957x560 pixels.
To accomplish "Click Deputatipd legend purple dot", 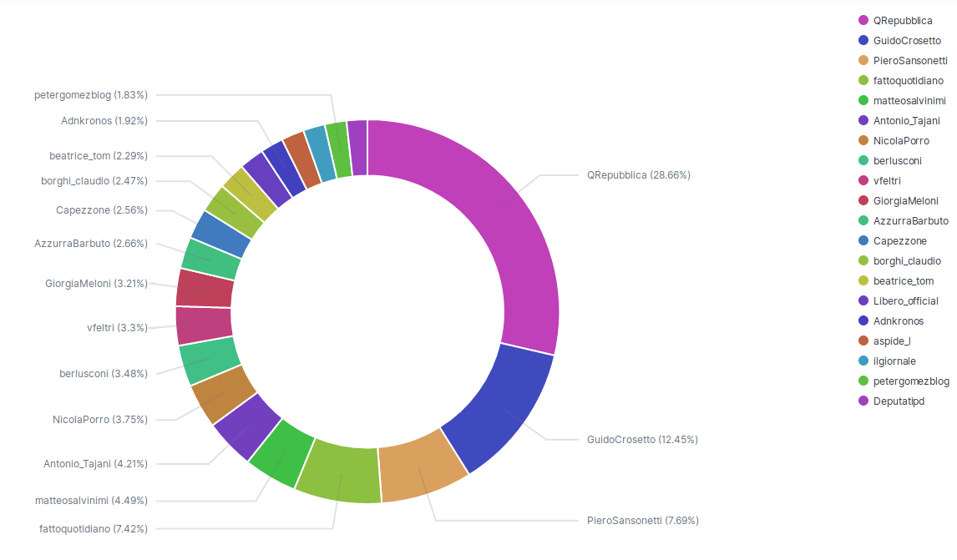I will tap(863, 401).
